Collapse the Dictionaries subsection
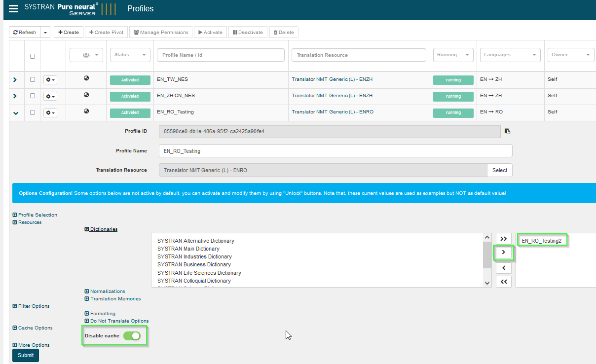This screenshot has width=596, height=364. [x=101, y=229]
